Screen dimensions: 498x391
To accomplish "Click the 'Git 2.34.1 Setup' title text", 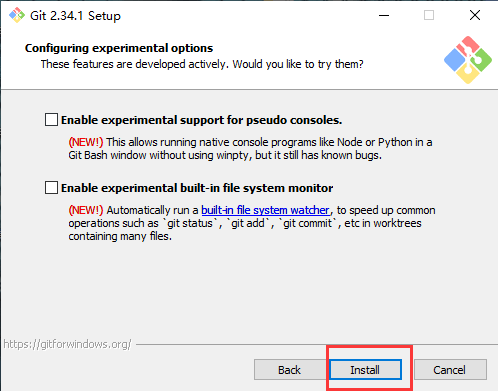I will click(75, 16).
